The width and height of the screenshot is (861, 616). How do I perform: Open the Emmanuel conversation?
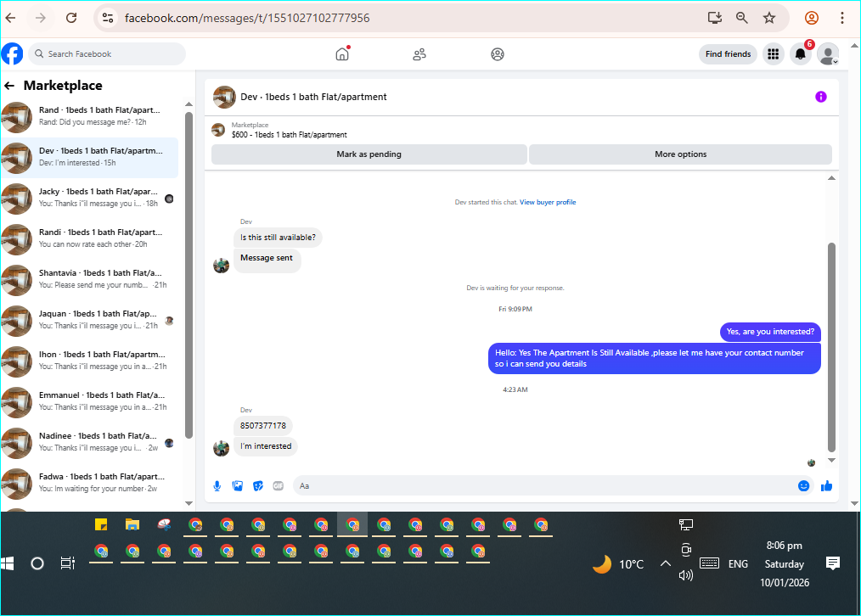click(89, 401)
